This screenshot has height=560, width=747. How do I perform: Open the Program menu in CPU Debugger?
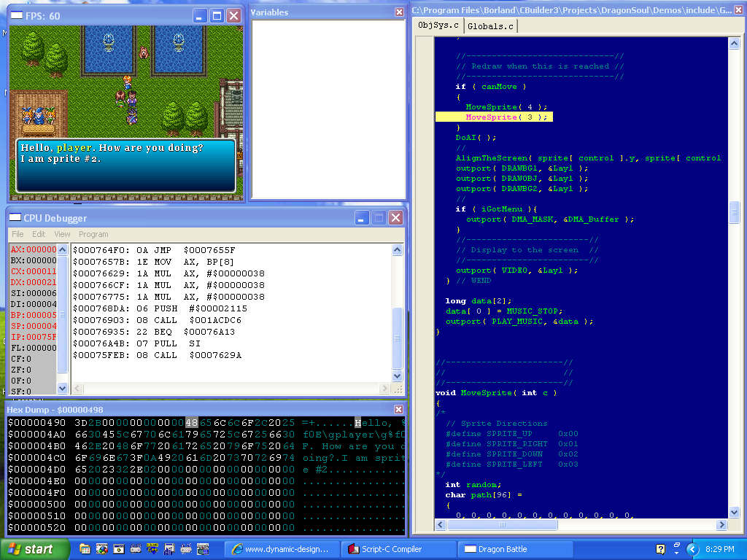coord(93,234)
